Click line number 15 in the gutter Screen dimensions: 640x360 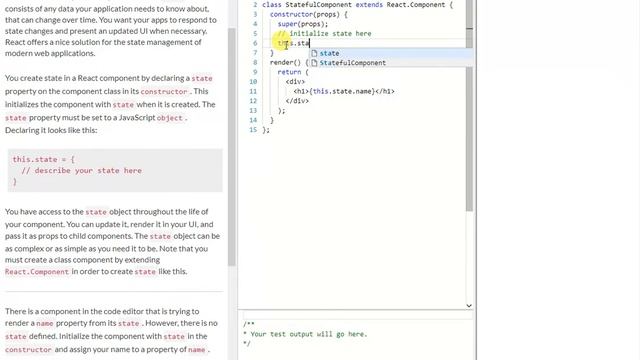(x=253, y=130)
